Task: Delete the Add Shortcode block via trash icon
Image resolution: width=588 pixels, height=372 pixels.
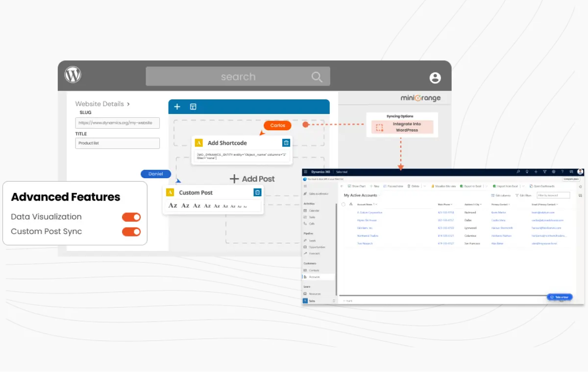Action: [x=286, y=142]
